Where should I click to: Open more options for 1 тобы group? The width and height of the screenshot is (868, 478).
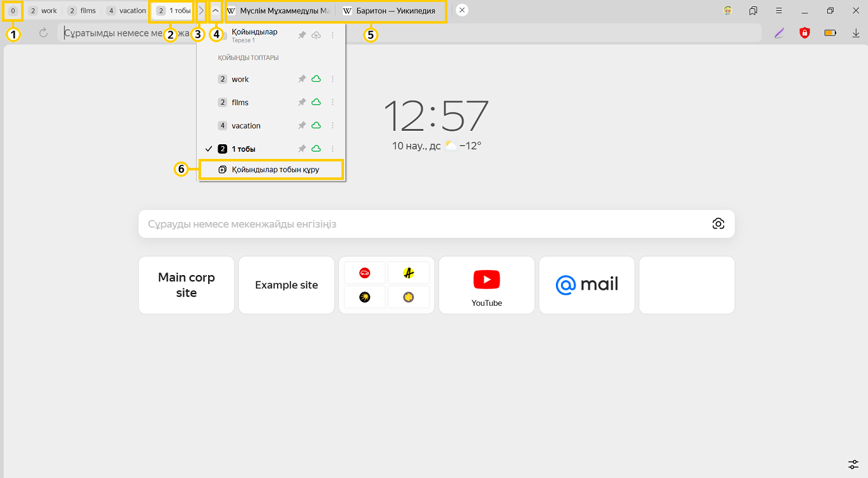(x=333, y=149)
